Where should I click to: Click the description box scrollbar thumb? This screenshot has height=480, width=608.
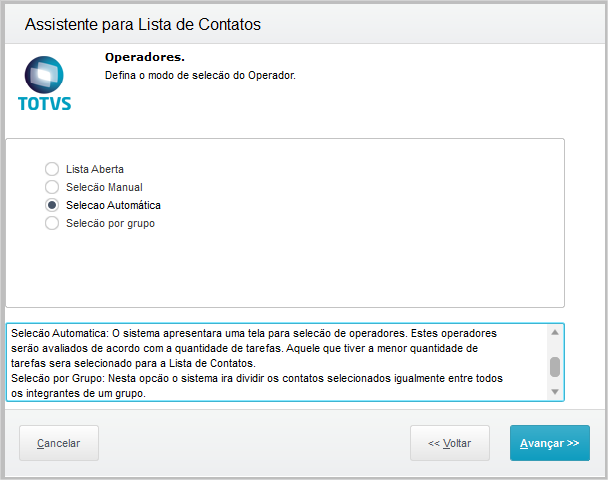point(555,366)
